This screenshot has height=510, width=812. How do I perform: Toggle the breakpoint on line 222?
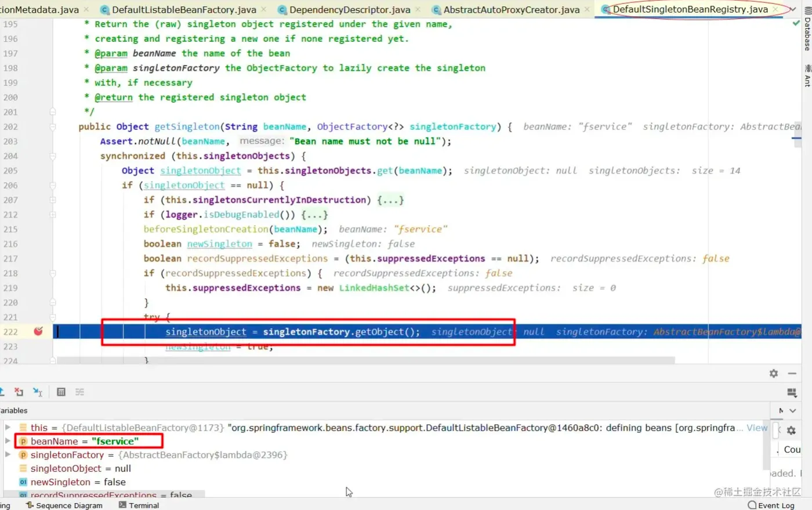tap(38, 331)
